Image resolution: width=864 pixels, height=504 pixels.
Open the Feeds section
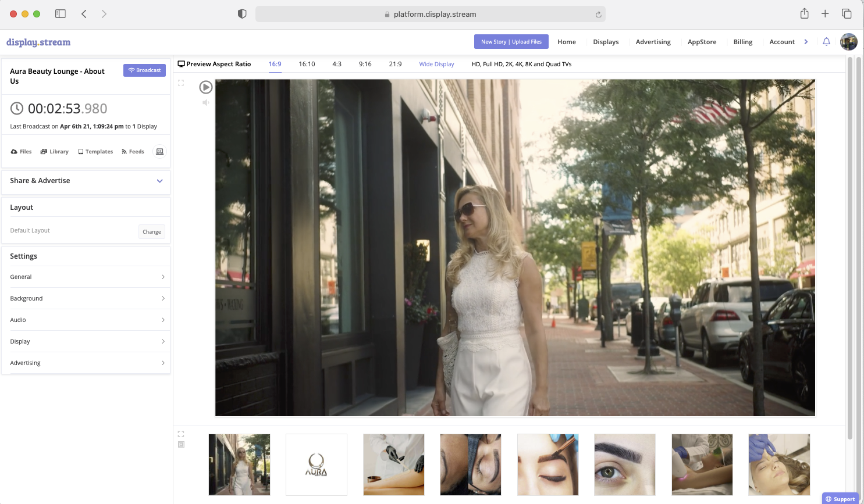tap(133, 152)
